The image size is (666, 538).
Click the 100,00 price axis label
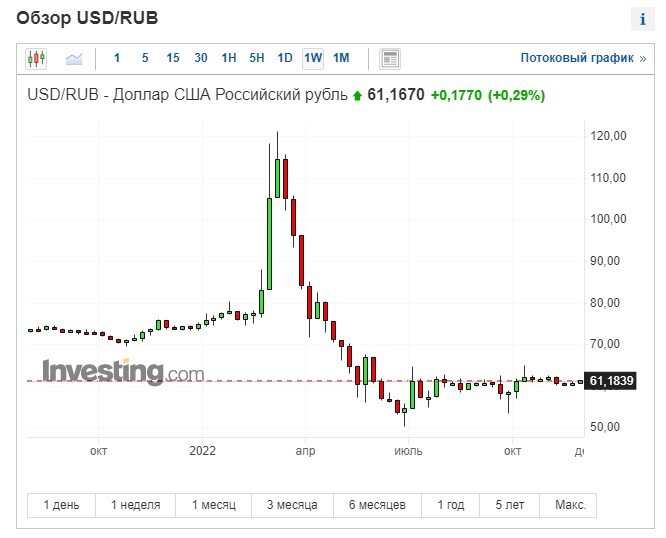tap(608, 219)
